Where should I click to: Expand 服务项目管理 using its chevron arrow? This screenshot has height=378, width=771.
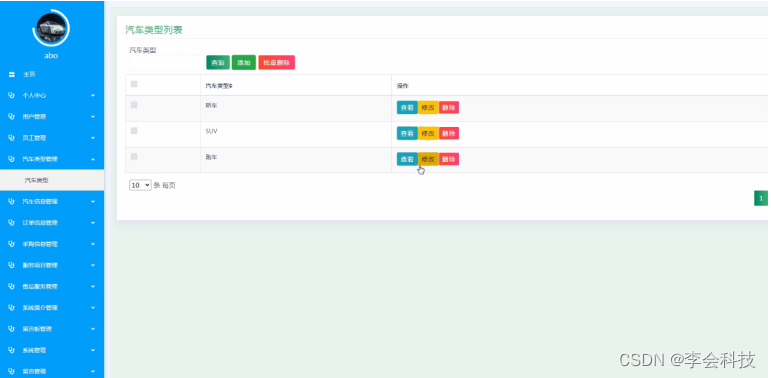(x=93, y=265)
